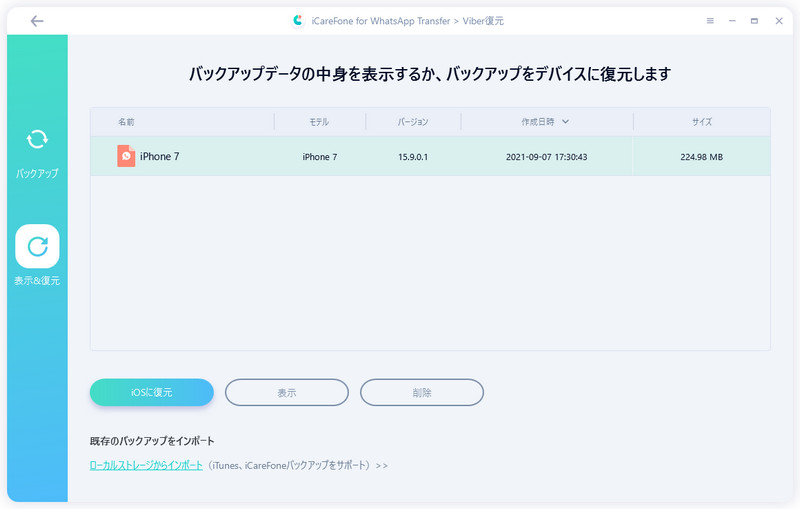Click the Viber復元 breadcrumb text

point(483,21)
